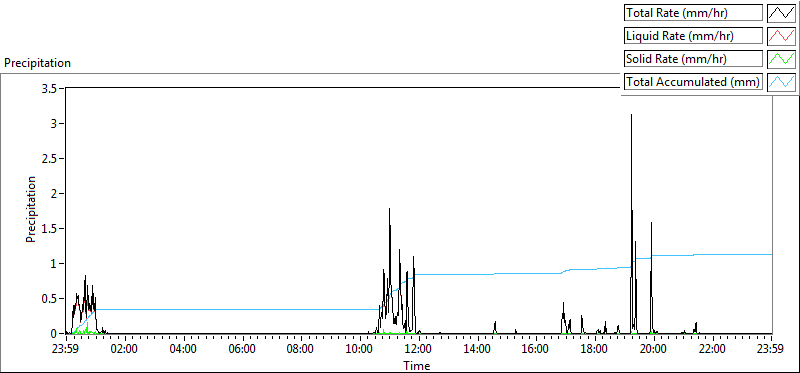Click the Time x-axis label
800x373 pixels.
416,366
